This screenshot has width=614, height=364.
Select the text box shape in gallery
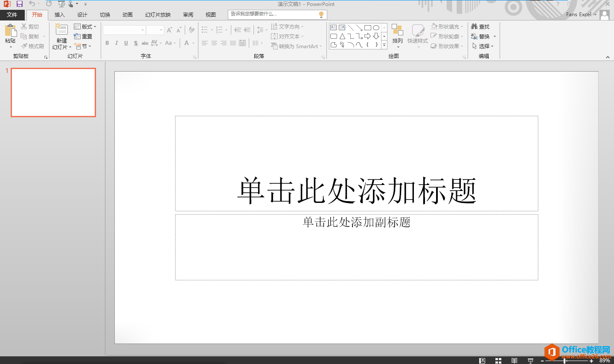(334, 27)
